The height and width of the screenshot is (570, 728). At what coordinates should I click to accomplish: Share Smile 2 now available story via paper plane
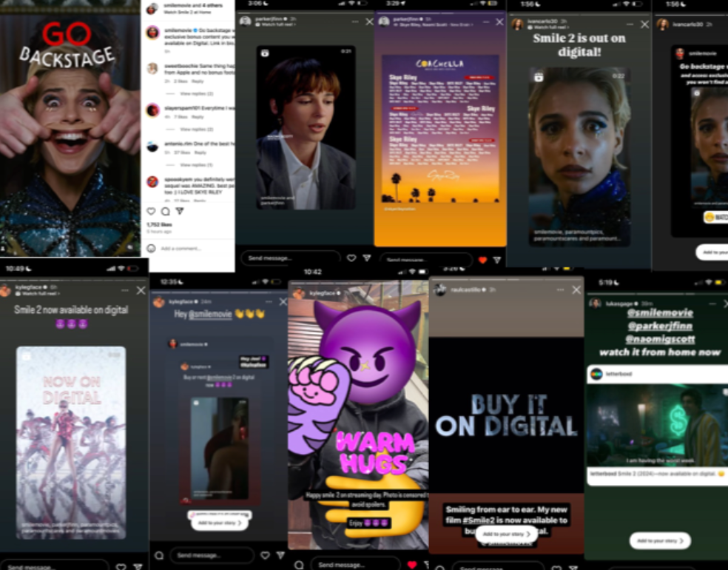click(138, 567)
